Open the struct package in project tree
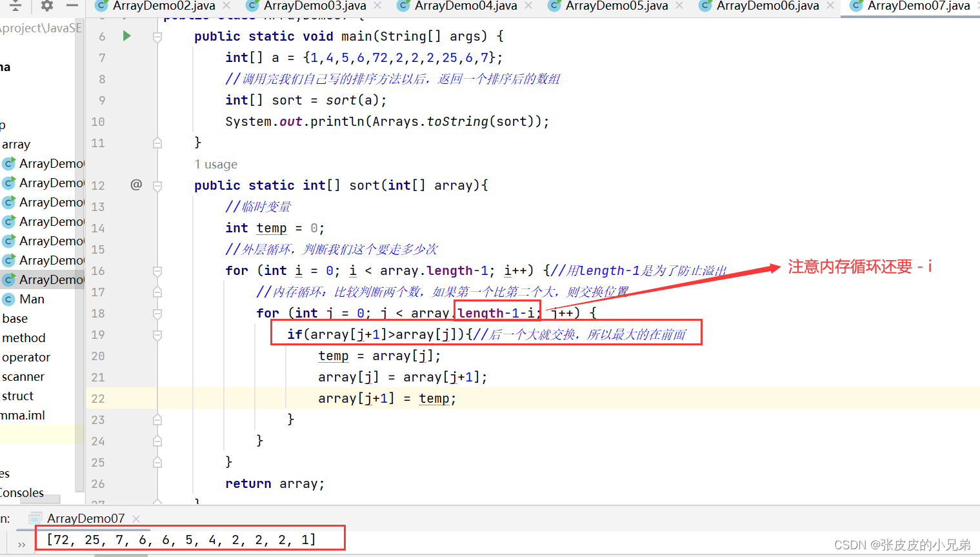Viewport: 980px width, 557px height. click(17, 396)
